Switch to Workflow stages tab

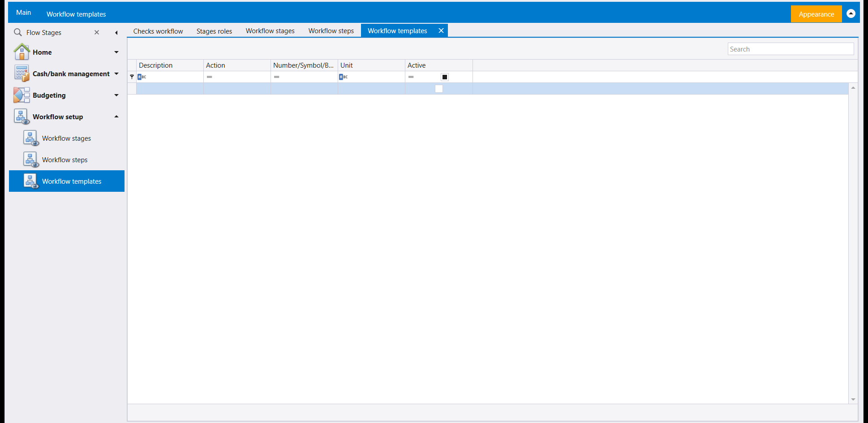(270, 31)
